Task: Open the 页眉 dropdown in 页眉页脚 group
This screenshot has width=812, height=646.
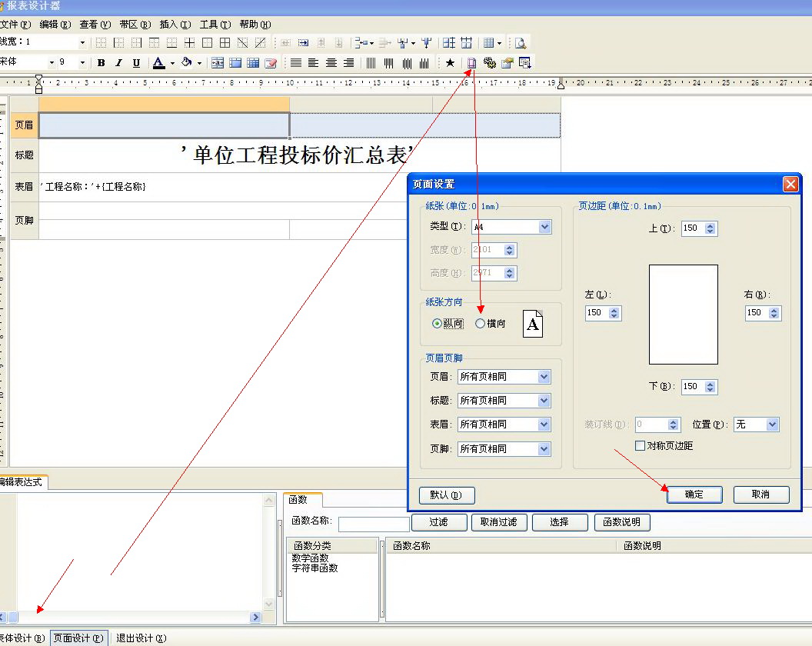Action: 543,377
